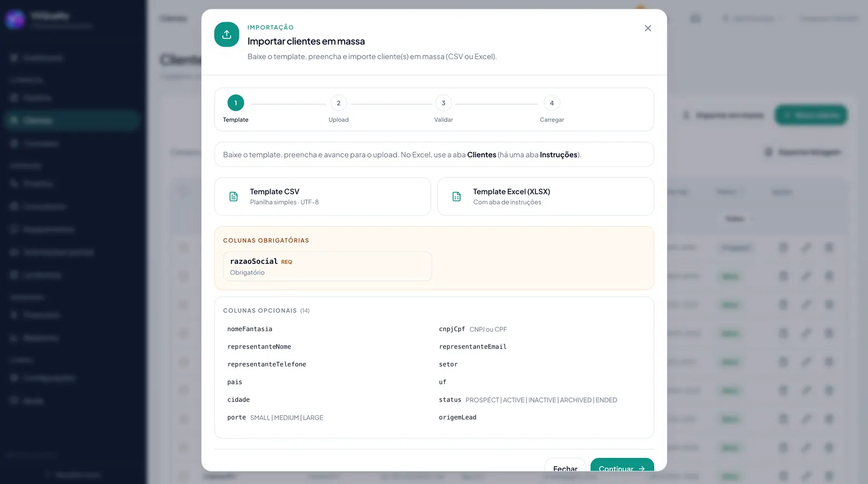Click the Continuar button

point(622,465)
